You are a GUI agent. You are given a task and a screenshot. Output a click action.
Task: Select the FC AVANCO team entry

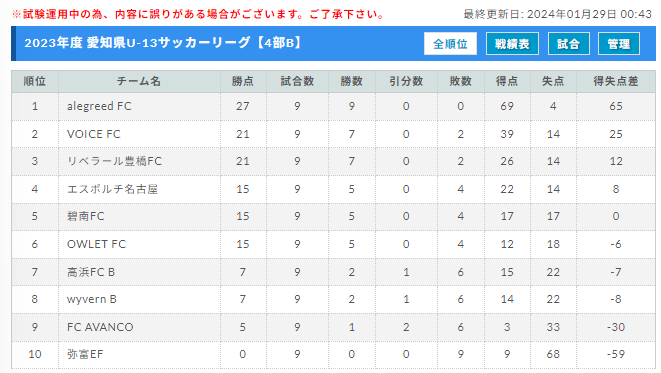coord(100,327)
